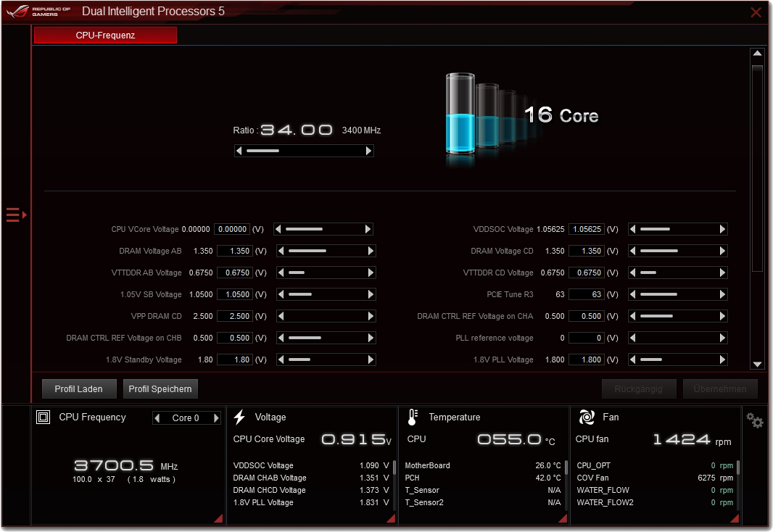Decrease PCIE Tune R3 value
Screen dimensions: 773x532
coord(633,294)
